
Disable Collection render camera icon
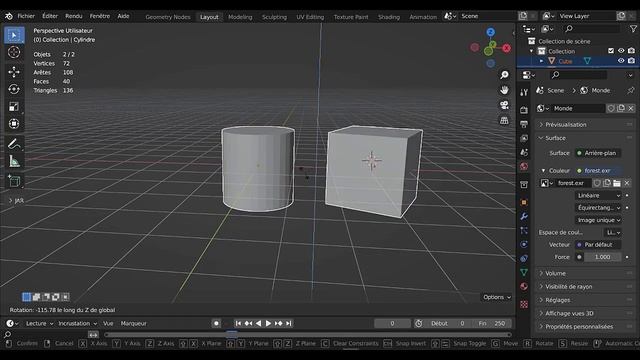point(631,51)
